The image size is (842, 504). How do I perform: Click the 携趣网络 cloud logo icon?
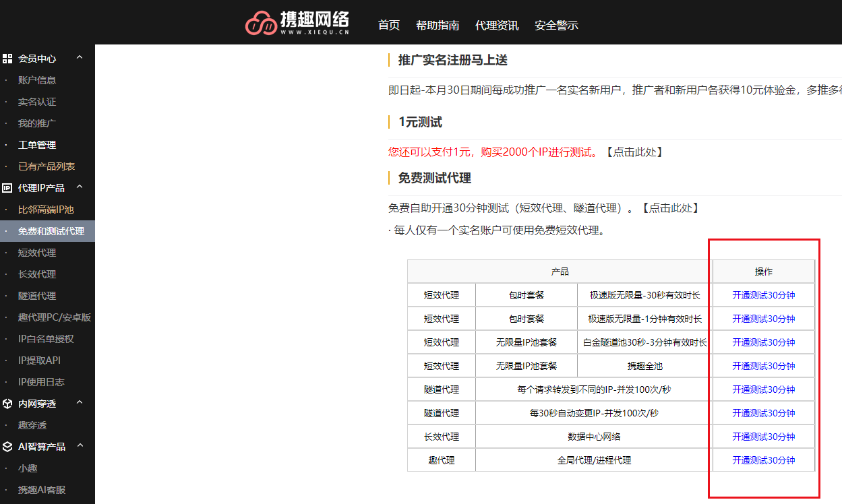coord(260,21)
